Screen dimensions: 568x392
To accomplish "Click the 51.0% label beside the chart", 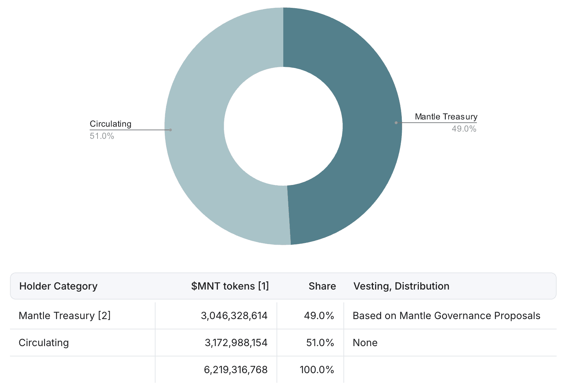I will [102, 136].
